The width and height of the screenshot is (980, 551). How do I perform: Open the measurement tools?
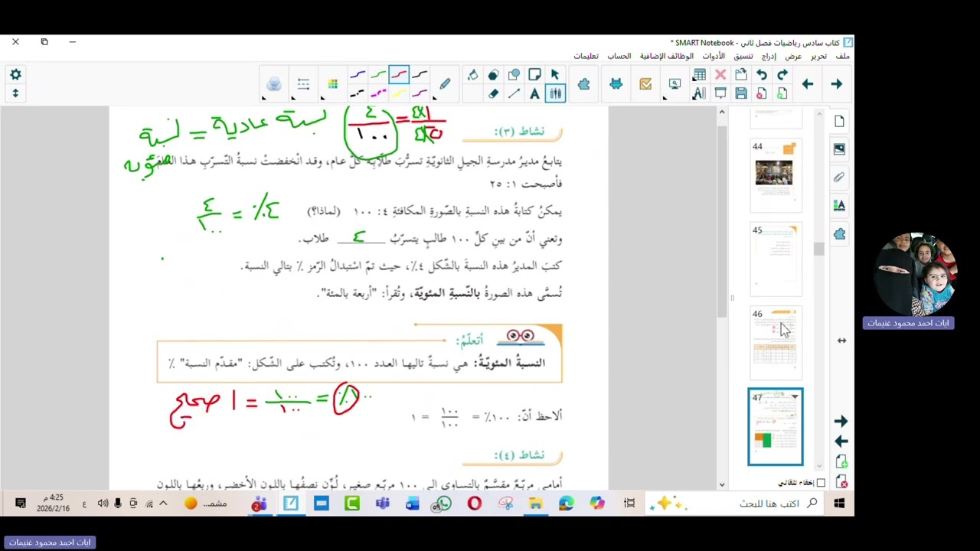coord(699,93)
